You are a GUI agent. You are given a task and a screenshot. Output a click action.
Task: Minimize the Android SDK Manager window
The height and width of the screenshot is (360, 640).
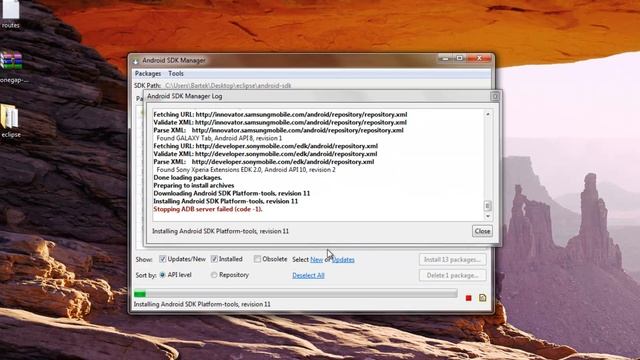[x=445, y=59]
